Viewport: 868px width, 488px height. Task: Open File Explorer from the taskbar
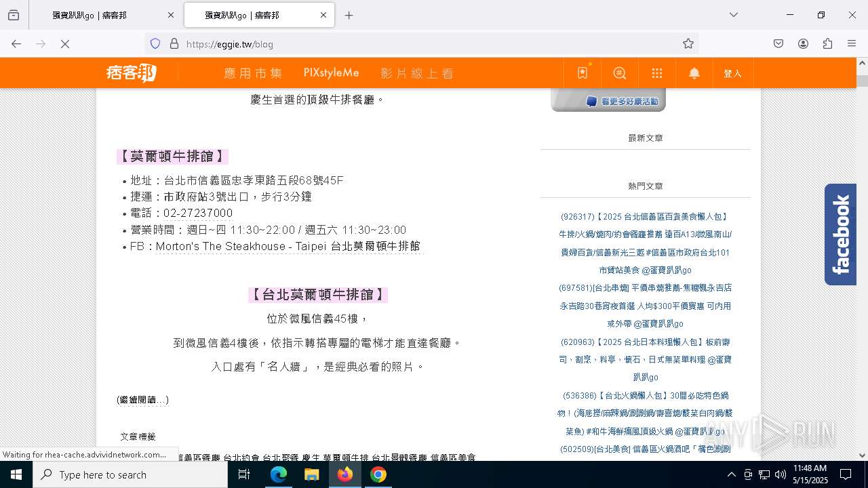(x=311, y=474)
